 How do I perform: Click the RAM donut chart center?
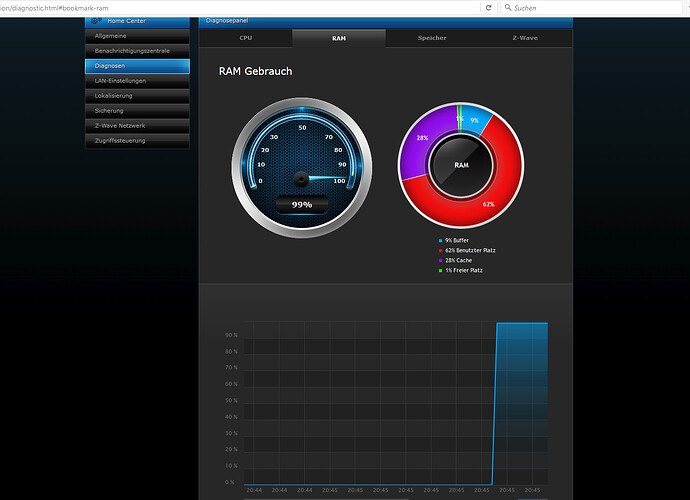coord(461,164)
